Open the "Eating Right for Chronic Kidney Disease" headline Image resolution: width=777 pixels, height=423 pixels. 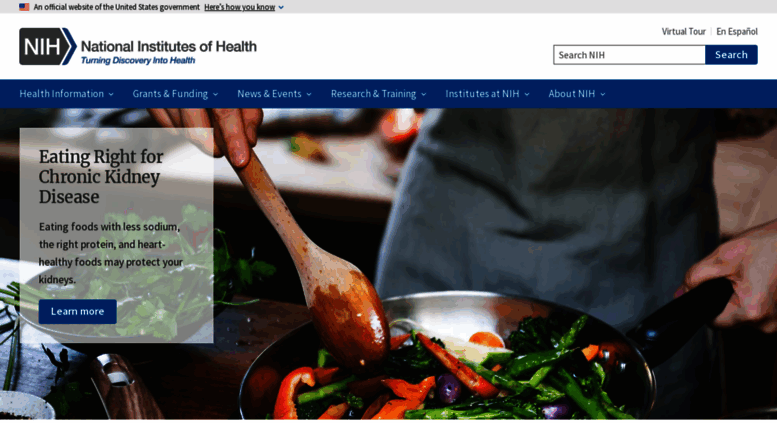(101, 177)
